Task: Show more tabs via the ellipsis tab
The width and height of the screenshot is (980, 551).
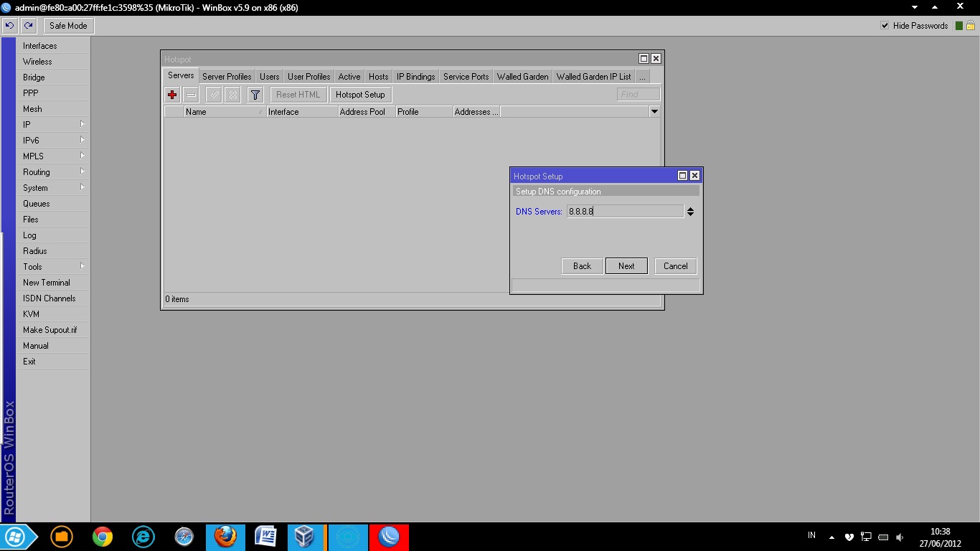Action: (x=642, y=77)
